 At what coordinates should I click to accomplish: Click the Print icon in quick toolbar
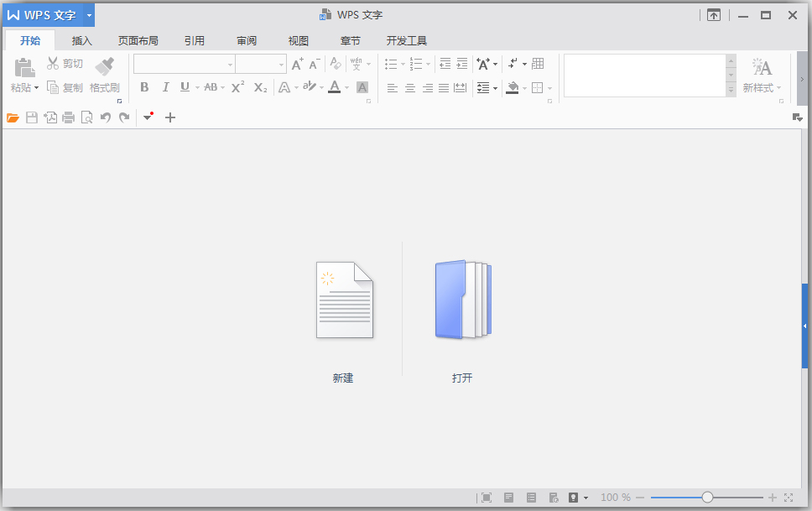pos(68,117)
